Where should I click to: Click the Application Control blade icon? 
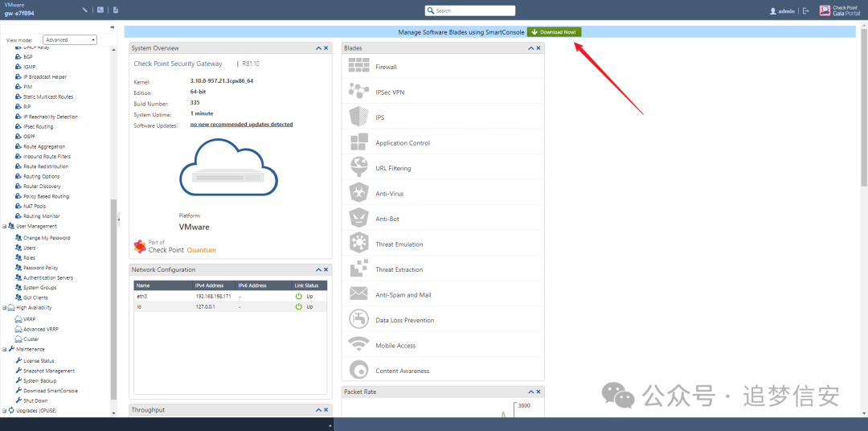point(358,142)
